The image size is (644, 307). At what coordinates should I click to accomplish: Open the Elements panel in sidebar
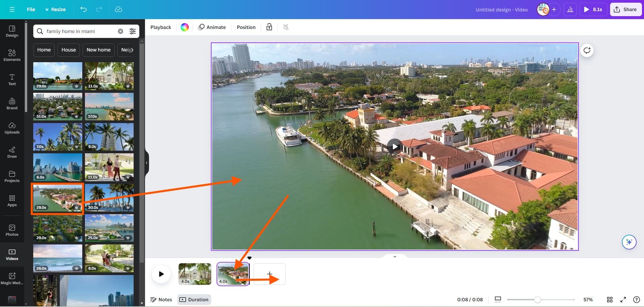click(x=12, y=55)
